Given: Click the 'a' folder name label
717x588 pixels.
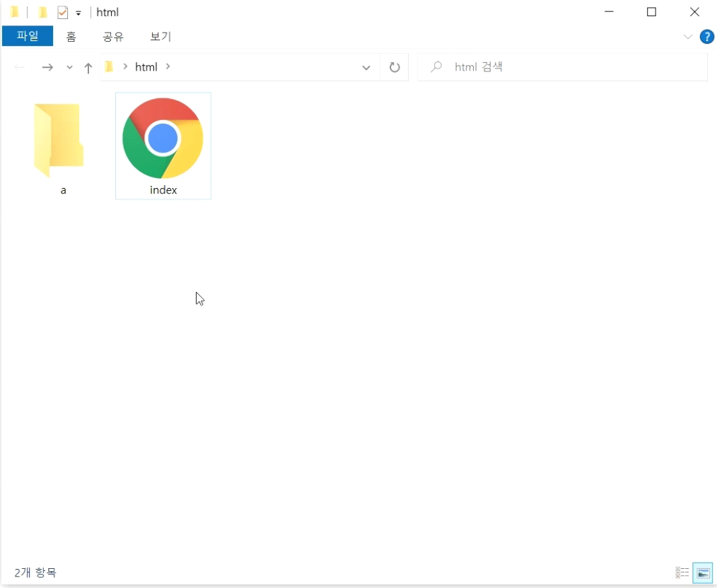Looking at the screenshot, I should click(x=63, y=190).
